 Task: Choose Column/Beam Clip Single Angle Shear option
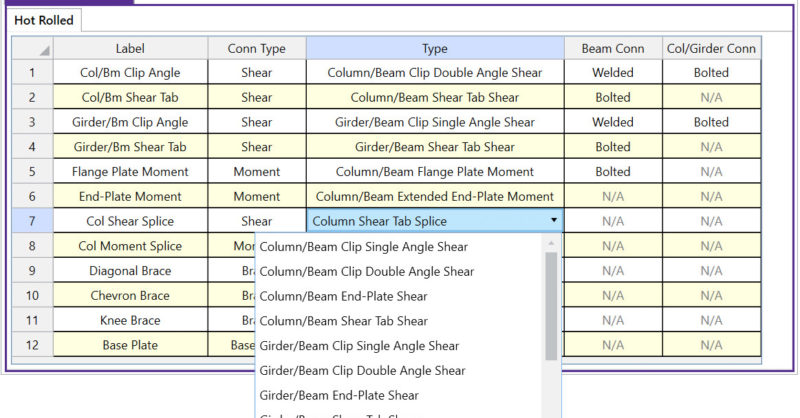click(363, 246)
